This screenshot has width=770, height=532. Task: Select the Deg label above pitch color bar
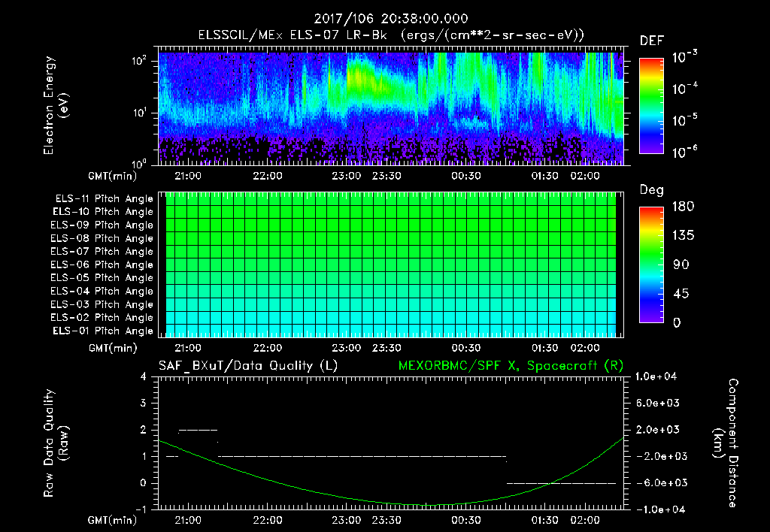pyautogui.click(x=652, y=190)
